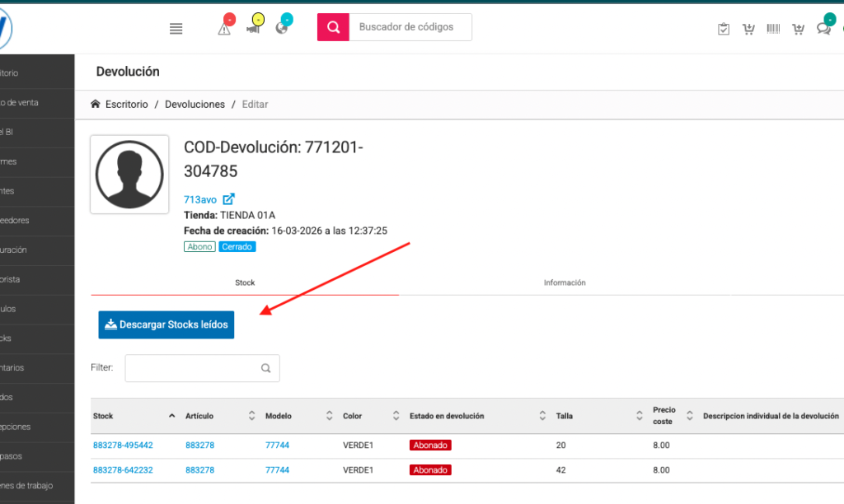
Task: Select the Stock tab
Action: [x=245, y=282]
